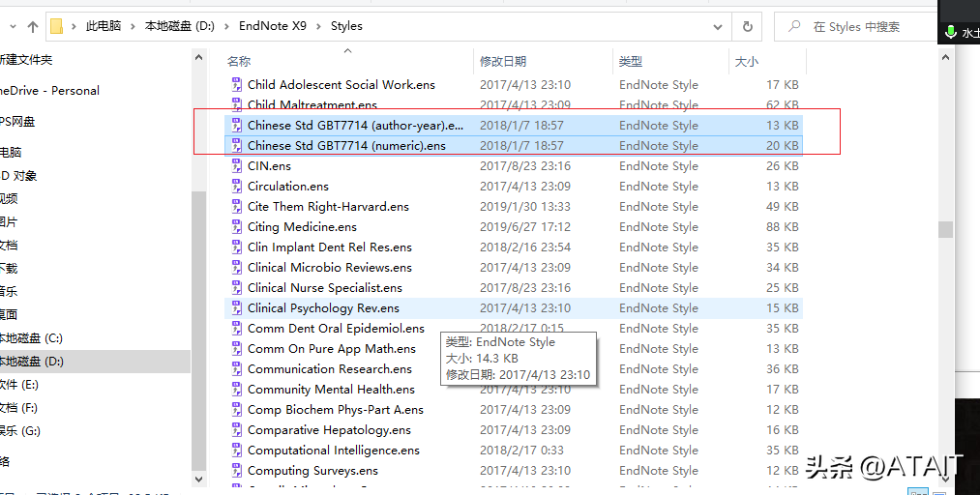The width and height of the screenshot is (980, 495).
Task: Click Clinical Microbio Reviews.ens file icon
Action: 236,267
